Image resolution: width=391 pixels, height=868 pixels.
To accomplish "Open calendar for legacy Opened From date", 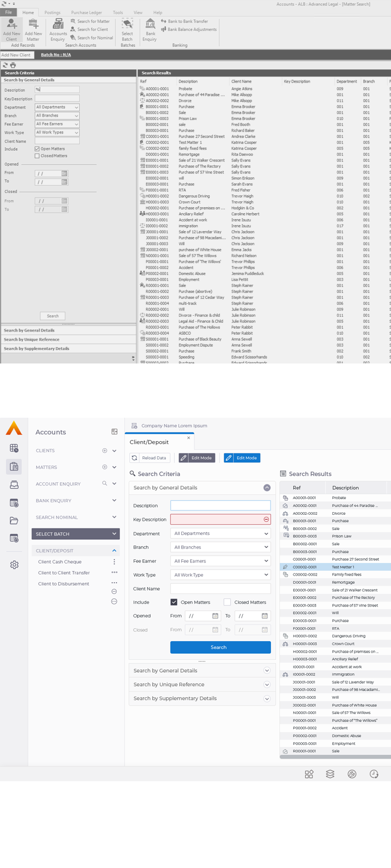I will pyautogui.click(x=65, y=174).
